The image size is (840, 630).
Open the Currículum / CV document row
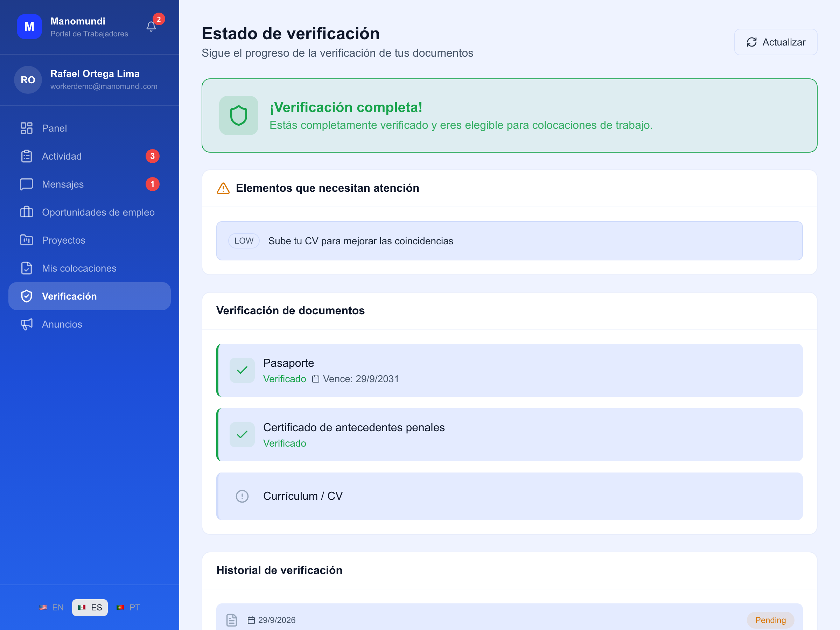510,496
